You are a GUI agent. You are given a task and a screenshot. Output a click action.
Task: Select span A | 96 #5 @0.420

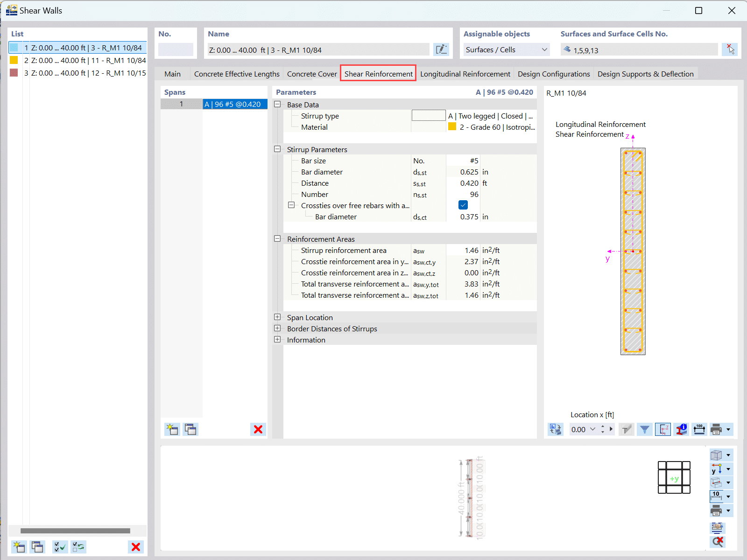pos(235,104)
